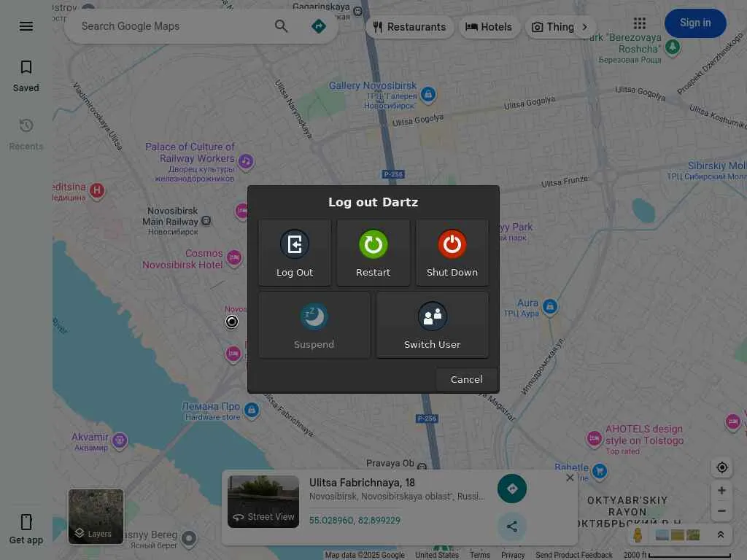Open the Google Maps hamburger menu
The height and width of the screenshot is (560, 747).
coord(26,26)
